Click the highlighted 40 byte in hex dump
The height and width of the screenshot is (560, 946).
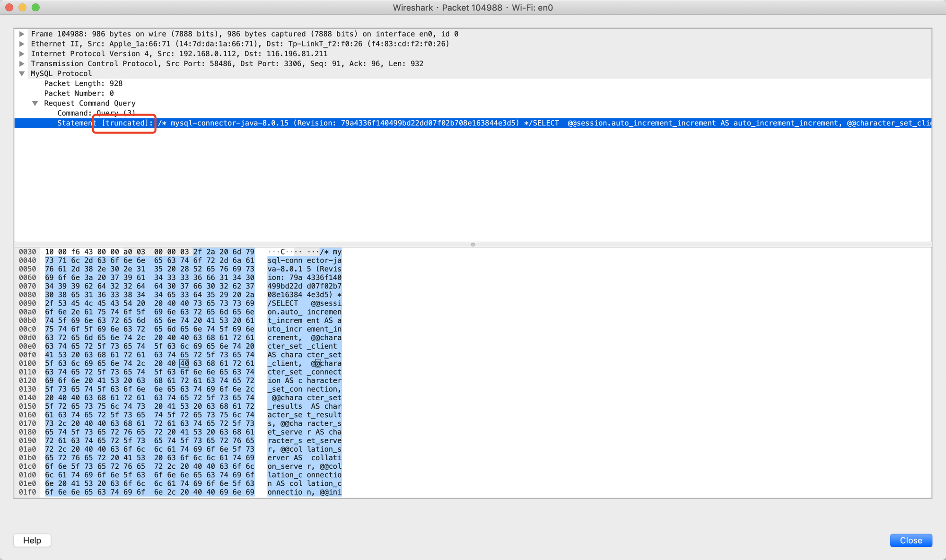pyautogui.click(x=184, y=363)
